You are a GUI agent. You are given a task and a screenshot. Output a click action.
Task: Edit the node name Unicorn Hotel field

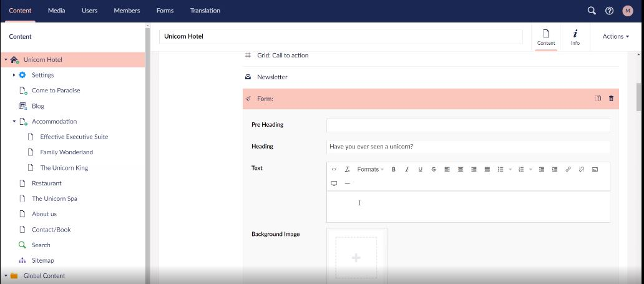coord(341,36)
